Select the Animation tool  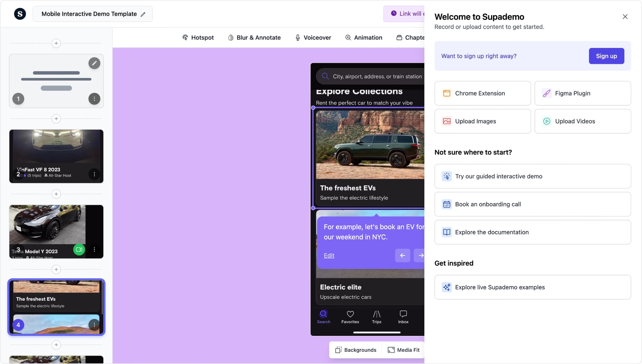364,38
